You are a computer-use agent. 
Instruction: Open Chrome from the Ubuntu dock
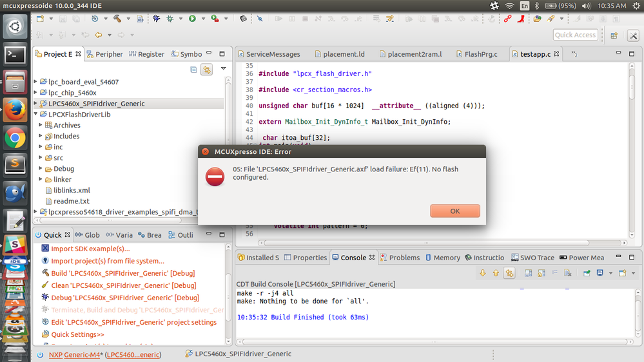[x=15, y=138]
